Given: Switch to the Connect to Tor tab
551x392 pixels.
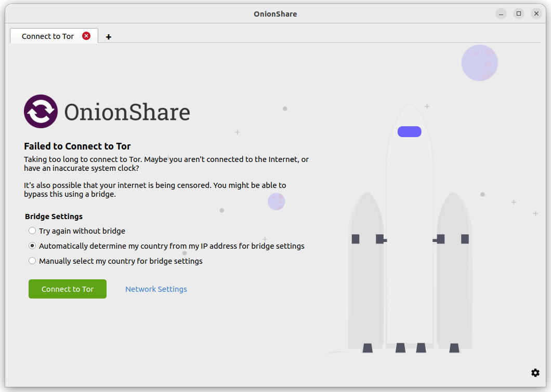Looking at the screenshot, I should tap(48, 36).
